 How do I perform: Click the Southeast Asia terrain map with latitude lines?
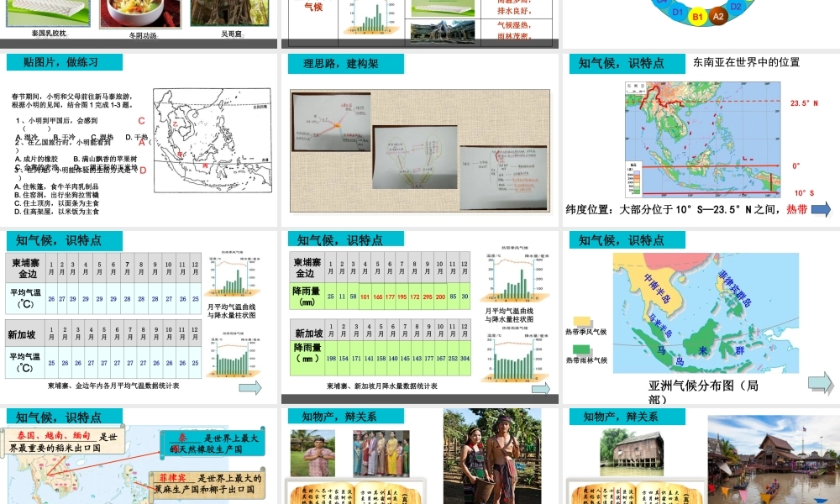coord(702,139)
